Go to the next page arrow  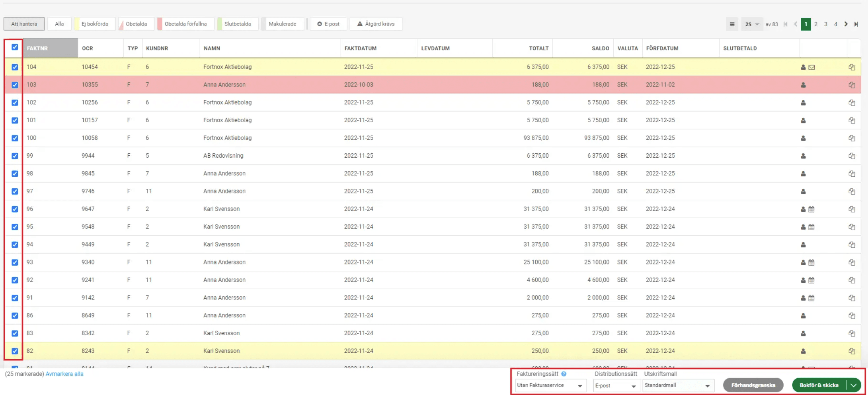point(846,24)
